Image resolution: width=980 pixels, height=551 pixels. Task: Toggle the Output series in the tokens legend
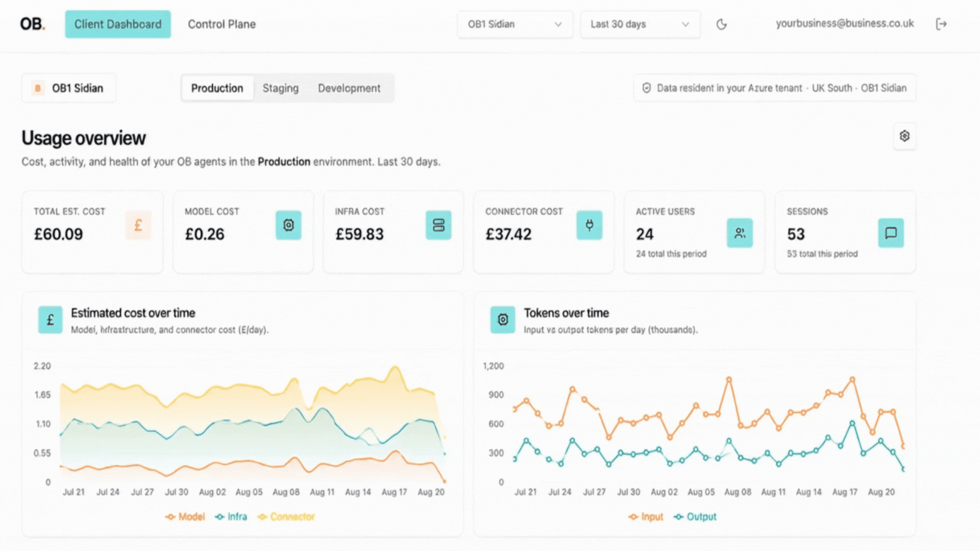[x=695, y=517]
